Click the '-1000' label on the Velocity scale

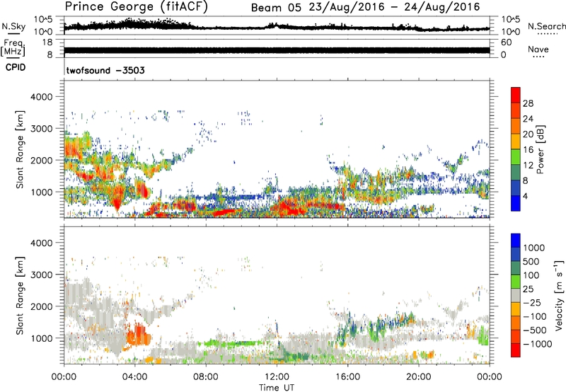tap(537, 344)
